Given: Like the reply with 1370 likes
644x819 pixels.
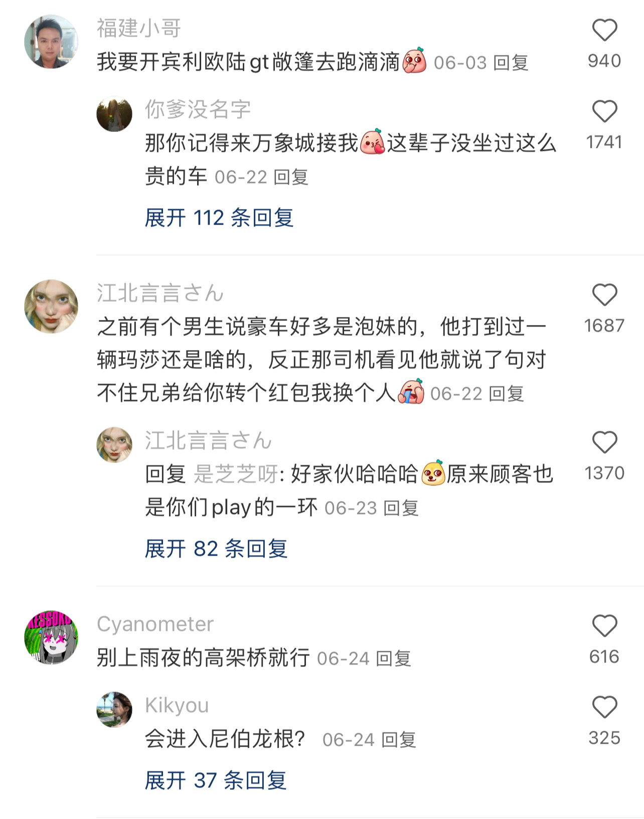Looking at the screenshot, I should tap(604, 442).
